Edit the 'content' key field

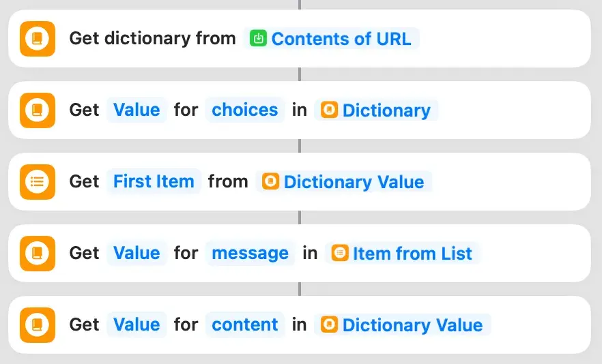[x=245, y=324]
